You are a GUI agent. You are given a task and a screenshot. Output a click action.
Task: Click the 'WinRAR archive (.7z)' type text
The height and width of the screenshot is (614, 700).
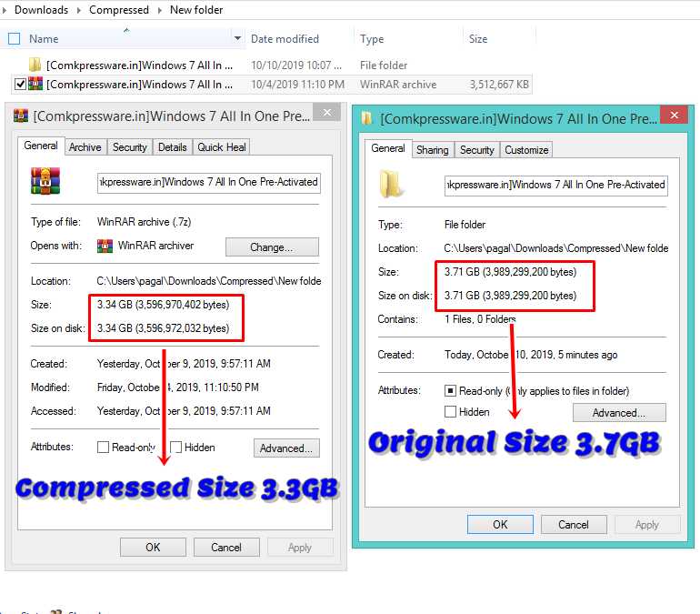click(x=145, y=222)
